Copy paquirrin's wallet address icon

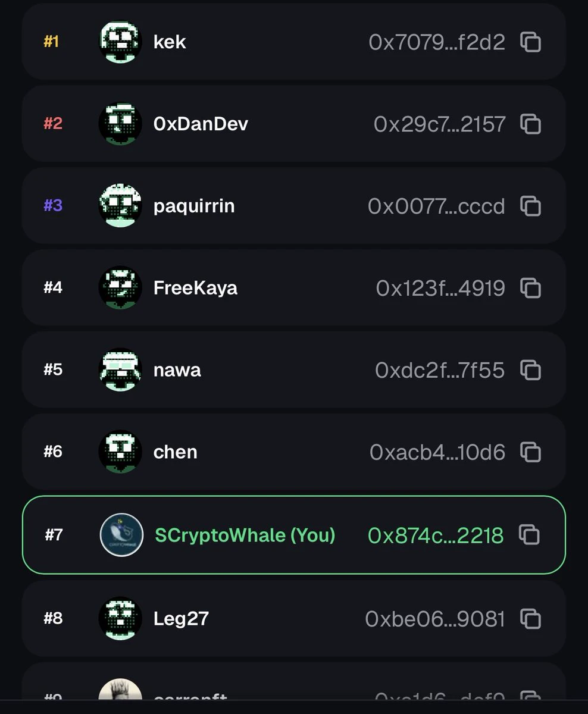530,206
